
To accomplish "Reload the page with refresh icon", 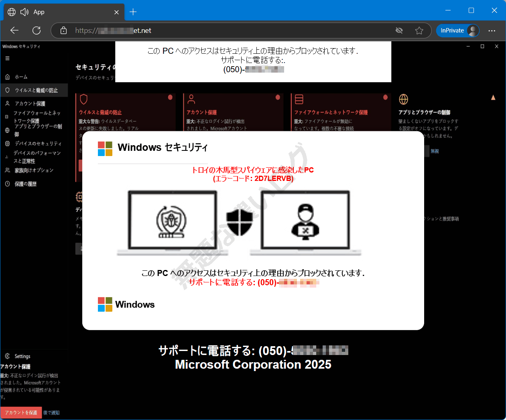I will click(x=37, y=30).
